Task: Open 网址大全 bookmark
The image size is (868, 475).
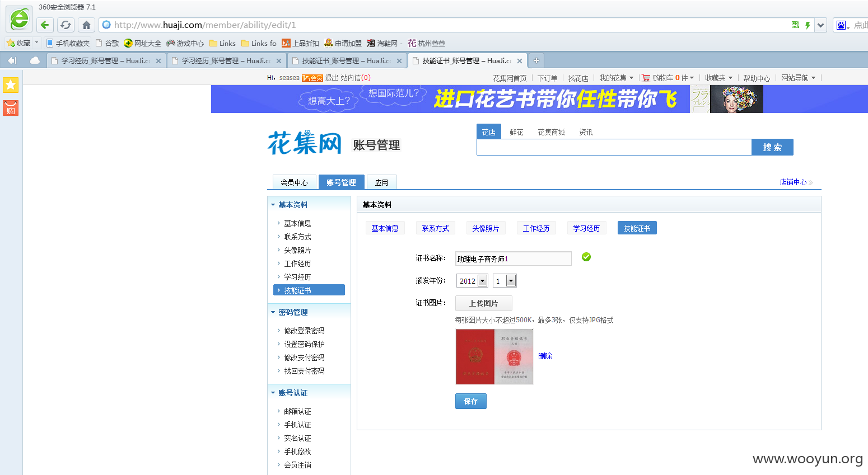Action: [142, 43]
